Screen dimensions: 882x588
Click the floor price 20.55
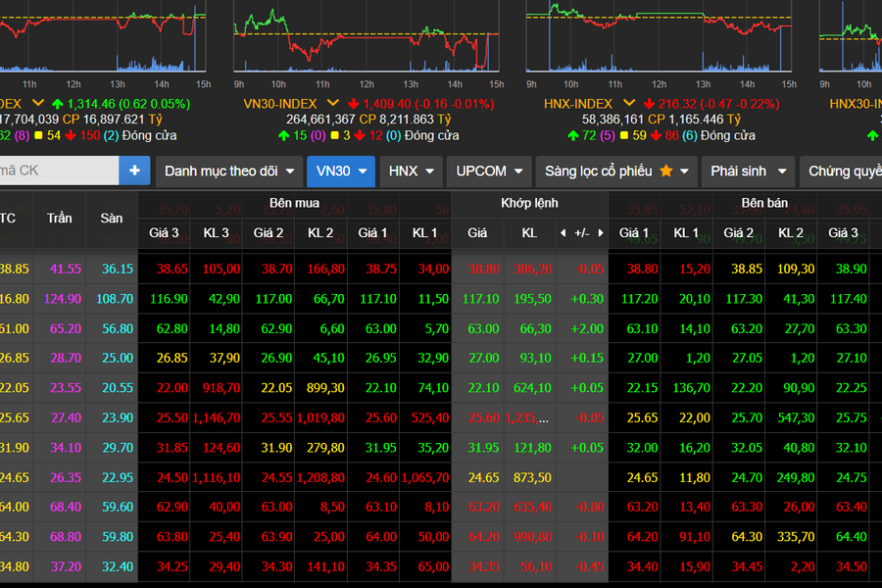coord(118,388)
